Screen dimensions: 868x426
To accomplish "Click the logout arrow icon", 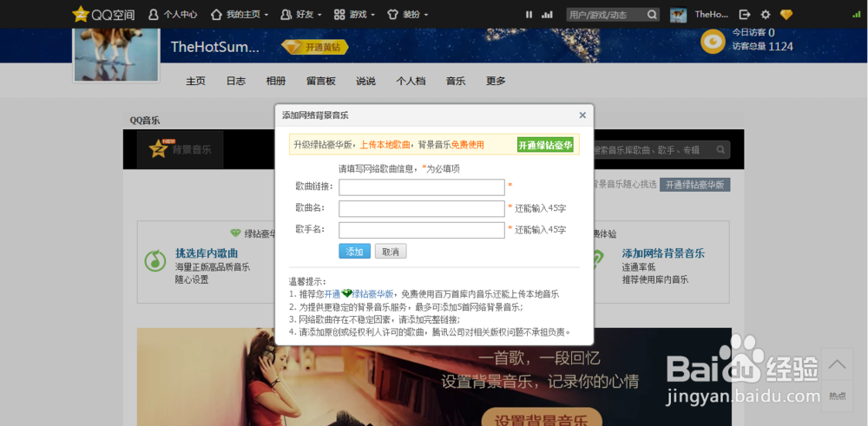I will [745, 15].
